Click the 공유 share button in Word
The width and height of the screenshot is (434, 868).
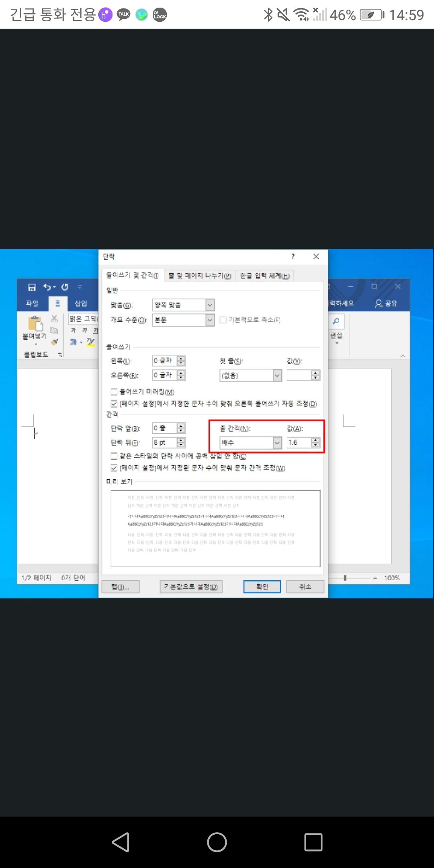[x=386, y=303]
